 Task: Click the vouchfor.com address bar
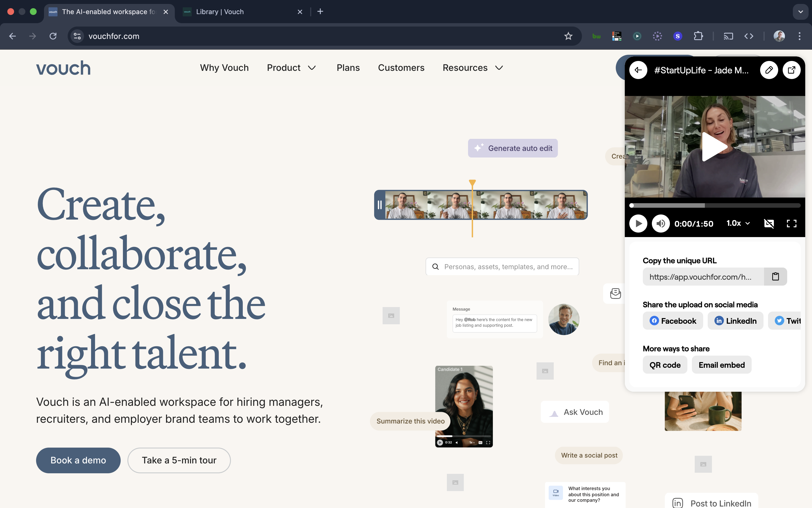325,36
